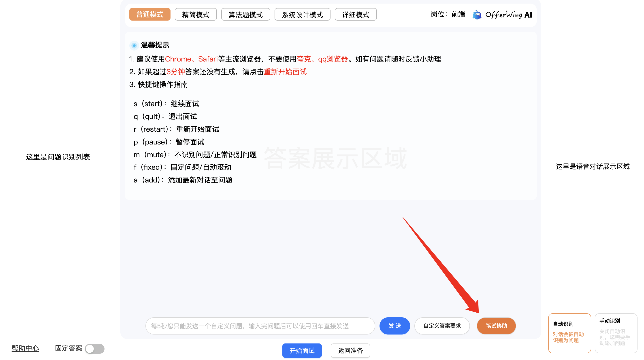
Task: Open the 帮助中心 link
Action: [x=25, y=348]
